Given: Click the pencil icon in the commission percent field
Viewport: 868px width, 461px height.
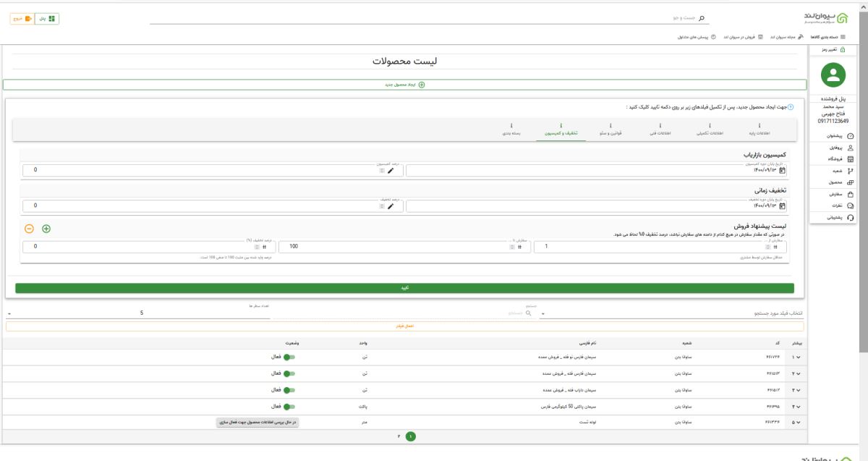Looking at the screenshot, I should point(391,171).
